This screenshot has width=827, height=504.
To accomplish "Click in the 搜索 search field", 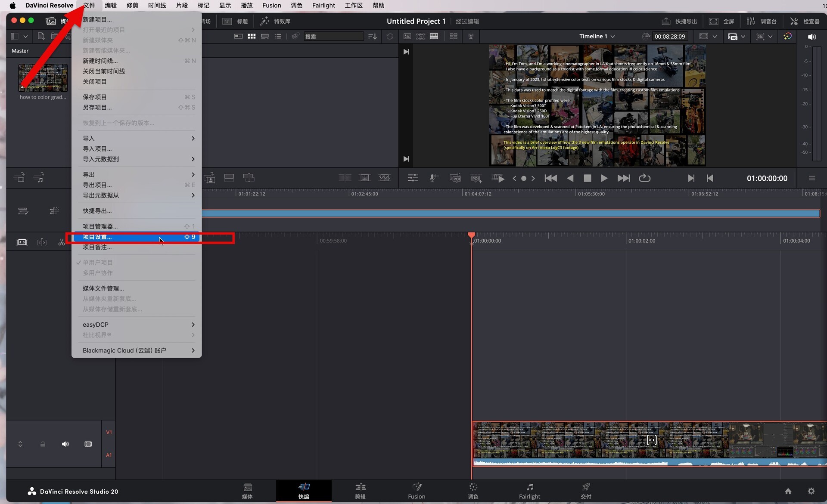I will 333,37.
